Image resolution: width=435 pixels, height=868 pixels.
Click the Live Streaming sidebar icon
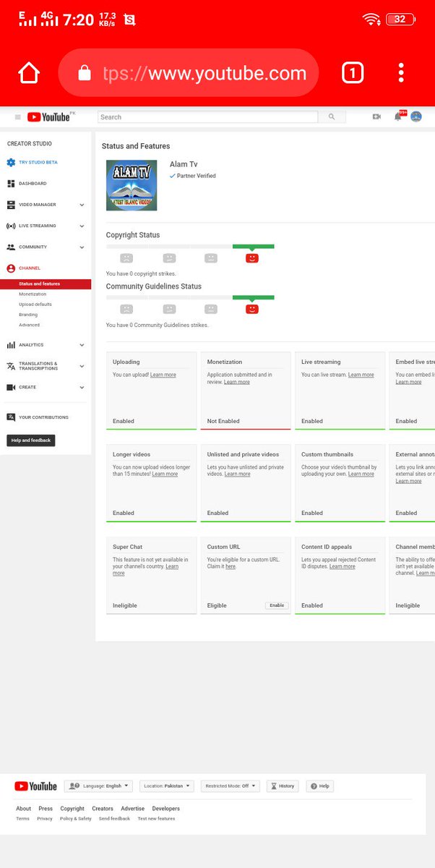(11, 226)
